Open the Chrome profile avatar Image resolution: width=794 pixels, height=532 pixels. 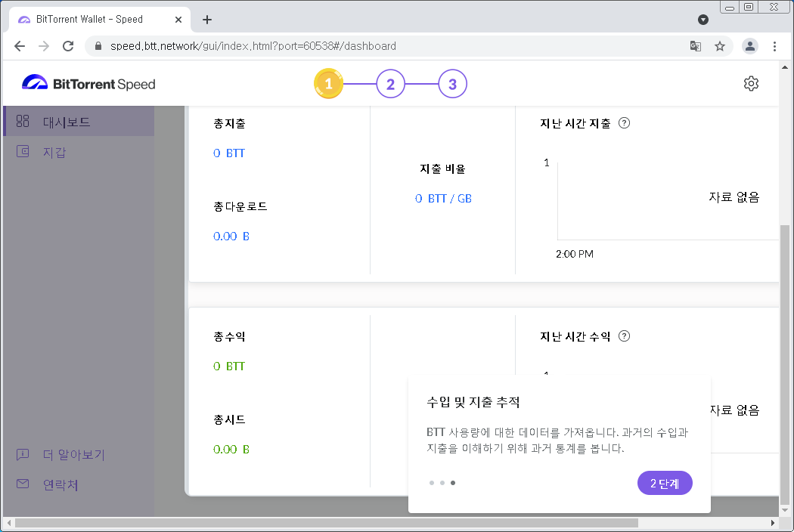click(750, 46)
